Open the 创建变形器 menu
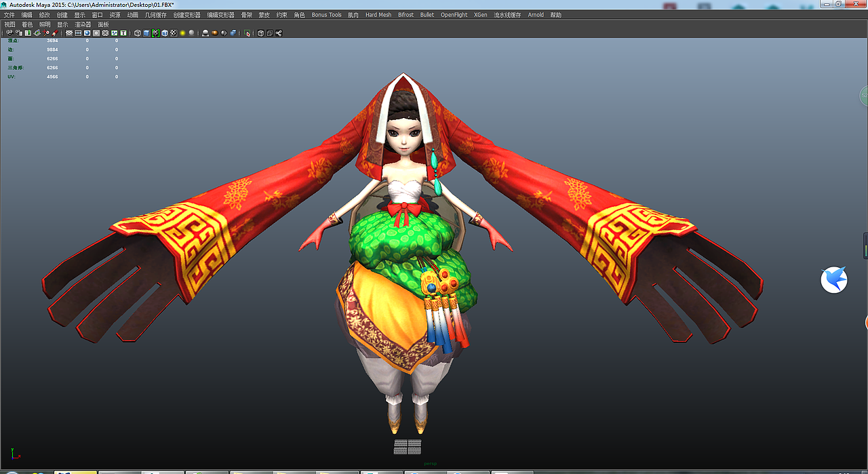Viewport: 868px width, 474px height. tap(187, 15)
